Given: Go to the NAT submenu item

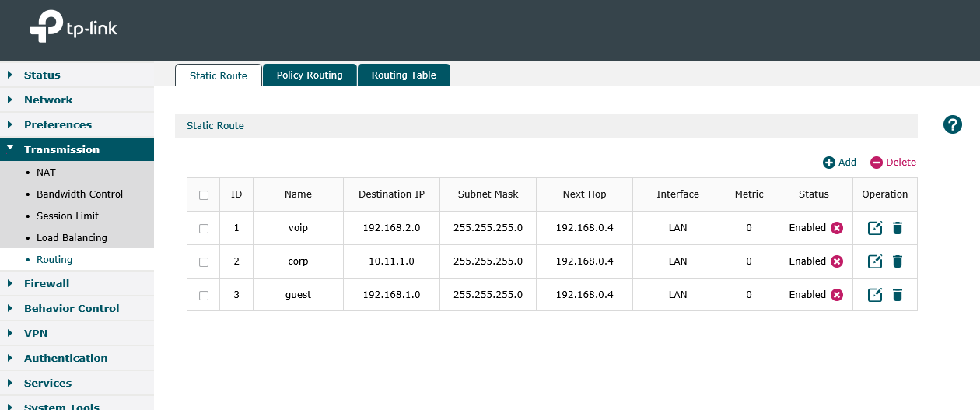Looking at the screenshot, I should pyautogui.click(x=46, y=173).
